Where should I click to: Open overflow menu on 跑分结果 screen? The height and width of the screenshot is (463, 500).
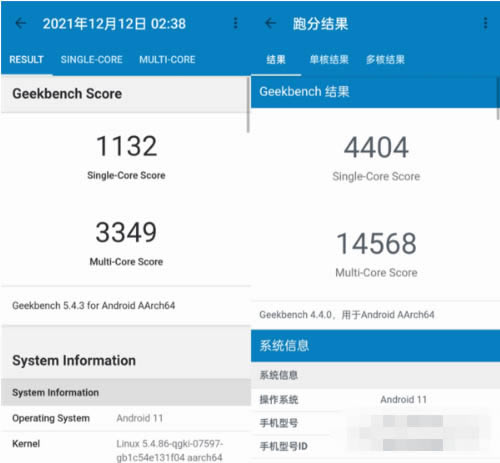click(485, 23)
